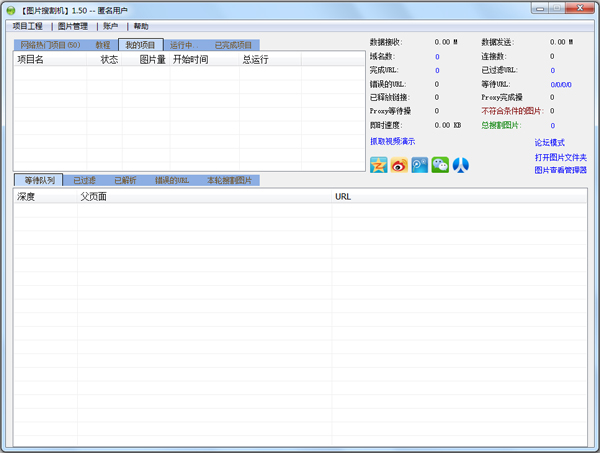Click the 论坛模式 link
Image resolution: width=600 pixels, height=453 pixels.
pyautogui.click(x=549, y=143)
